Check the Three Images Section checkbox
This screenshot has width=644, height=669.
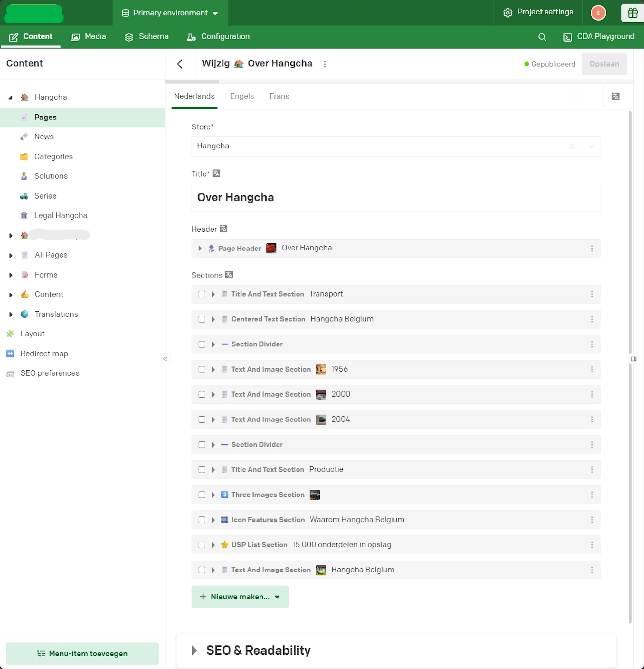[x=202, y=495]
